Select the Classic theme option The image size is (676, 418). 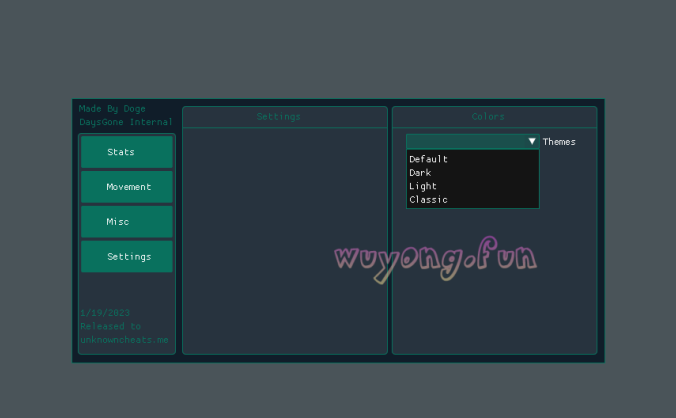pos(429,200)
